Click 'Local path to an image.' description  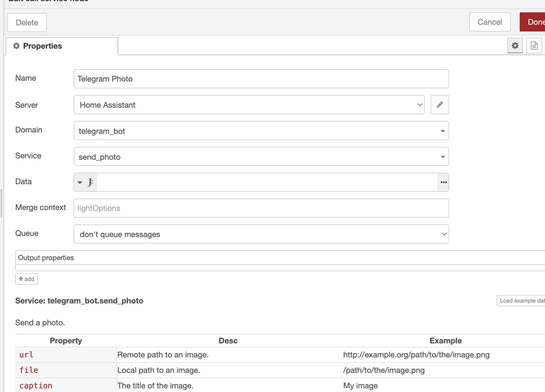pyautogui.click(x=159, y=370)
